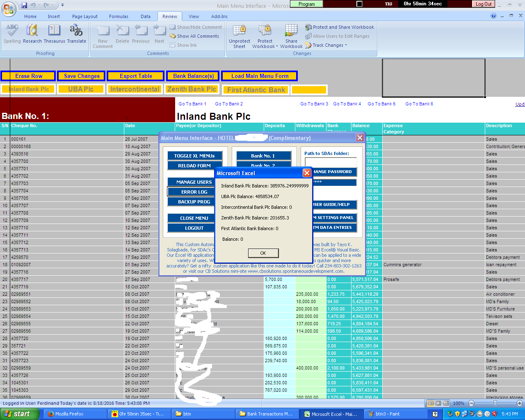This screenshot has width=525, height=420.
Task: Close the Microsoft Excel balance dialog
Action: (306, 173)
